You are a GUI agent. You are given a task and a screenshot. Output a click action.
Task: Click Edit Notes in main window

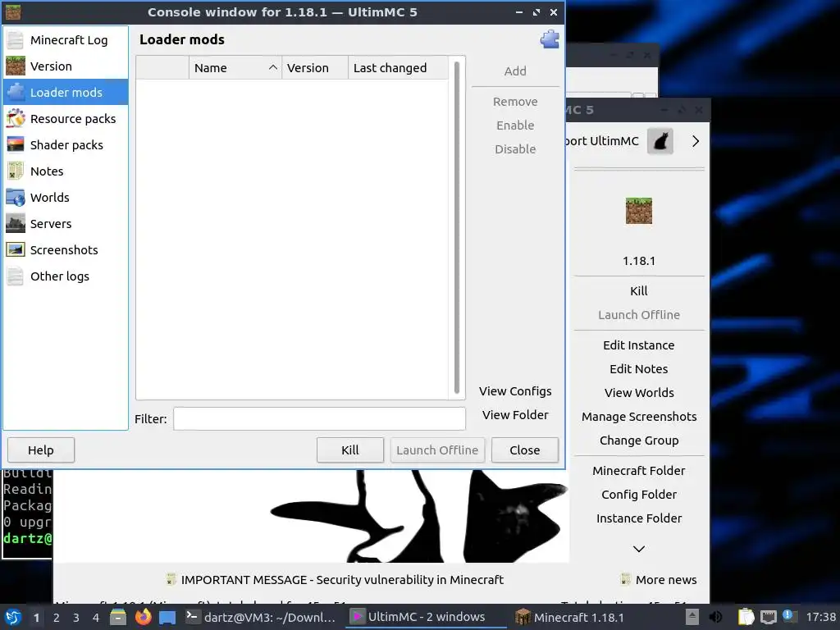point(639,369)
